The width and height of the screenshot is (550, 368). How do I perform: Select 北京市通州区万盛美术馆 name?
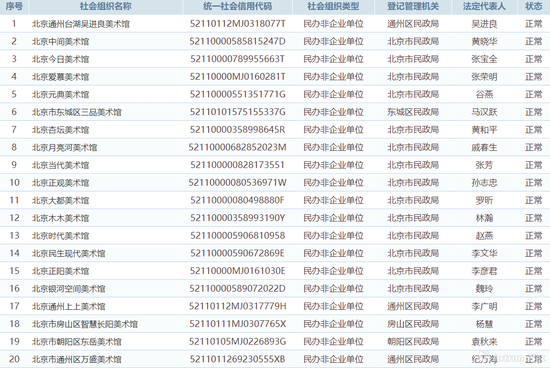click(77, 359)
